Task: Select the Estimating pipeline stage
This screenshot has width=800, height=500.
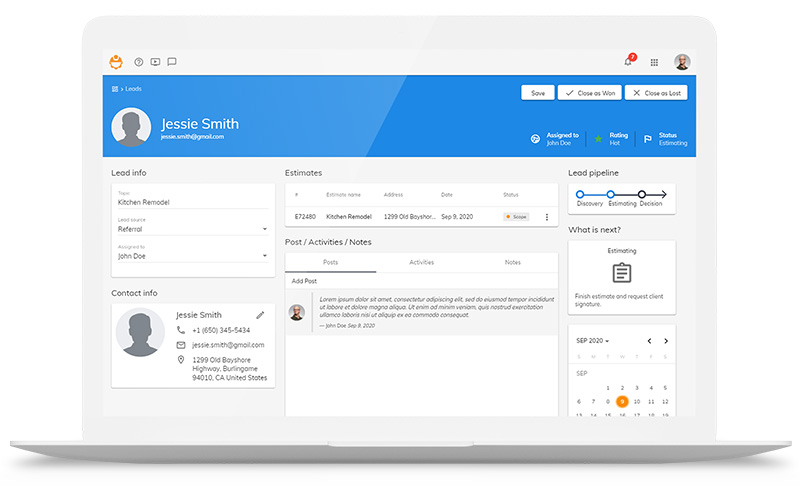Action: [x=611, y=194]
